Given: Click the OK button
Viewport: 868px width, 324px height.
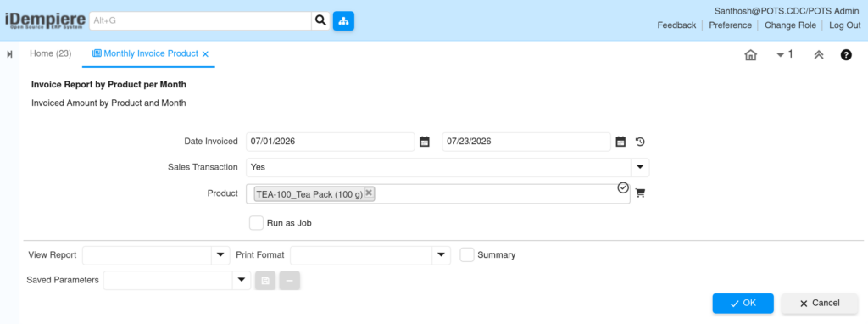Looking at the screenshot, I should (x=743, y=303).
